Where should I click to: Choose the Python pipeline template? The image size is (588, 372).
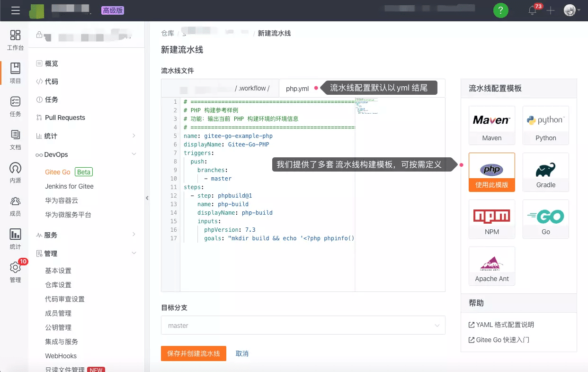click(546, 125)
